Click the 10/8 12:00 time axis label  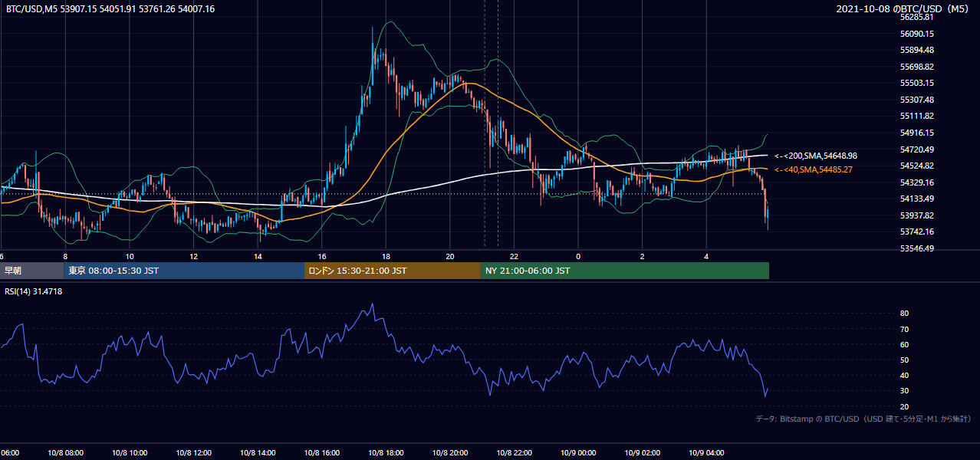tap(193, 452)
